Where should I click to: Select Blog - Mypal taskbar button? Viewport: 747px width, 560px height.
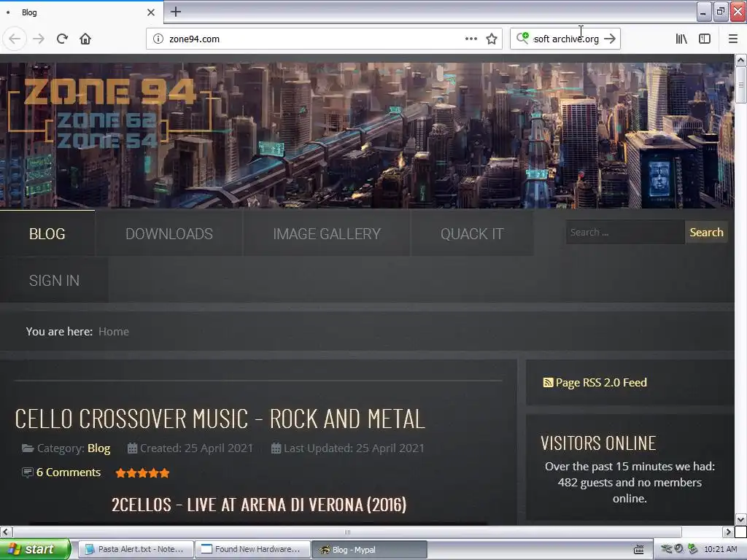[x=369, y=550]
